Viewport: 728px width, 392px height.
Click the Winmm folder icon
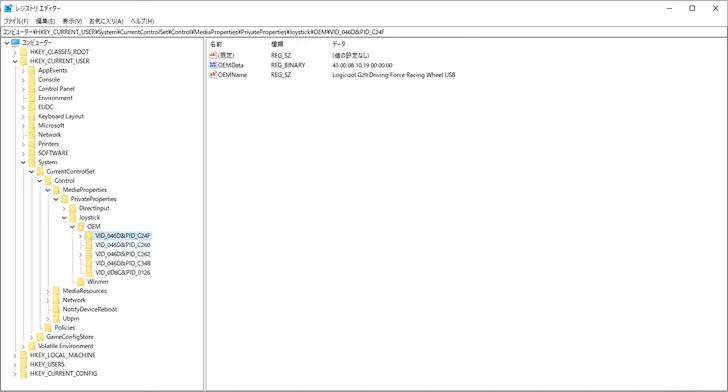click(x=81, y=282)
